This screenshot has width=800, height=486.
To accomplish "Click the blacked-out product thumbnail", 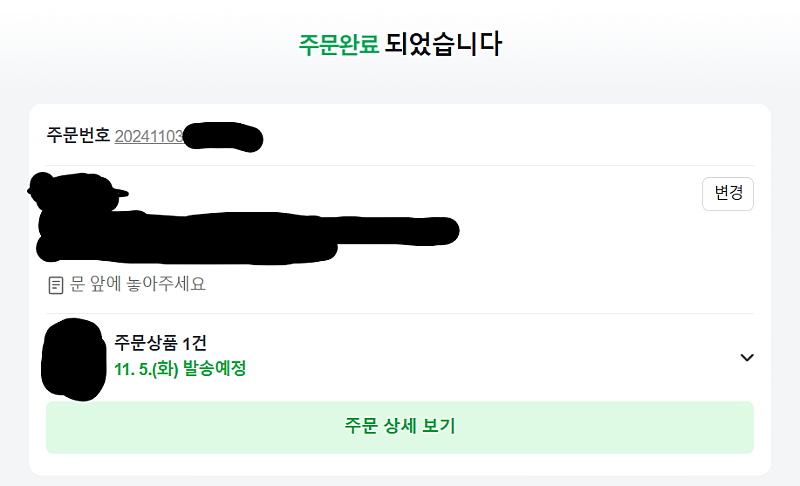I will pos(73,355).
